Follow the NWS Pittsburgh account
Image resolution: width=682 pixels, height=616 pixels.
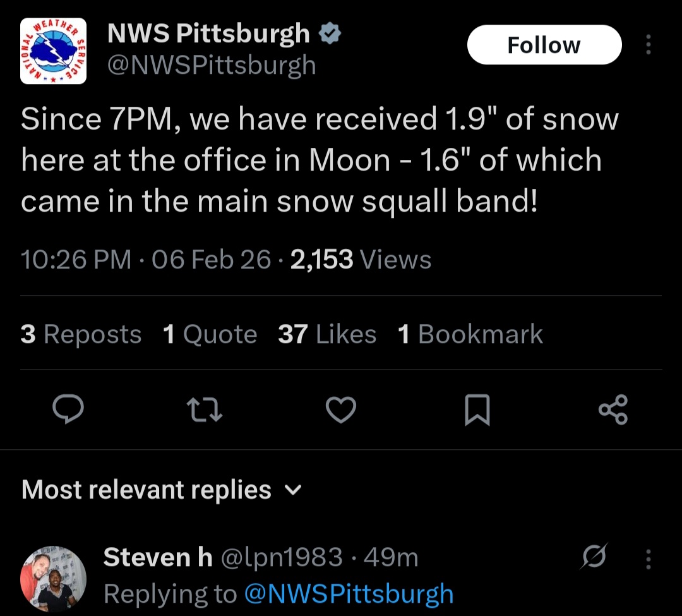point(544,45)
